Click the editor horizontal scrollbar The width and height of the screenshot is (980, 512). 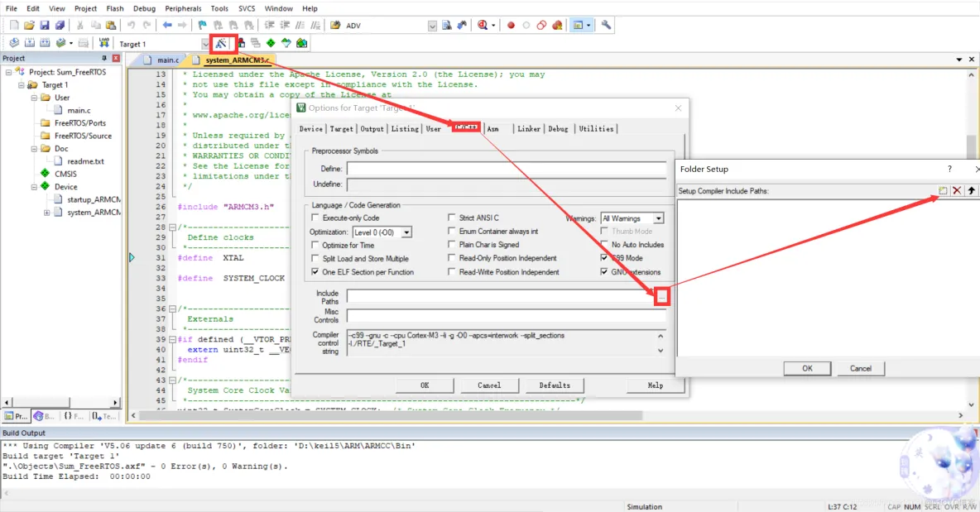[391, 415]
